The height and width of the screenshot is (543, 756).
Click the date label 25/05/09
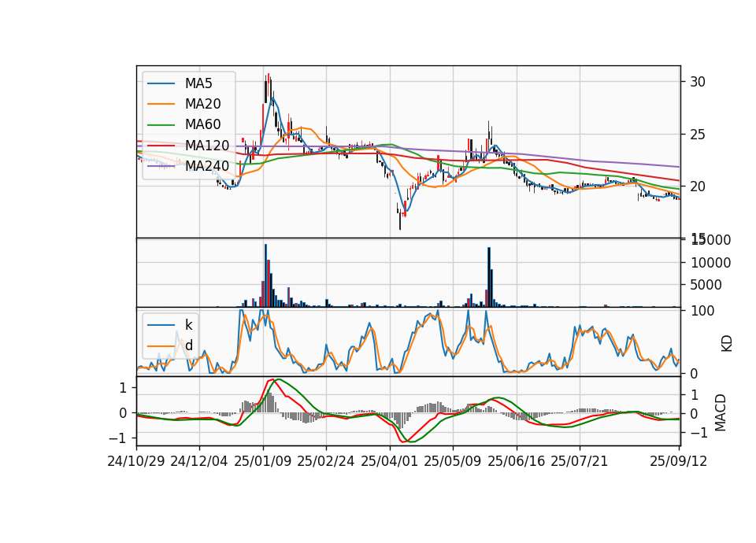pyautogui.click(x=453, y=461)
